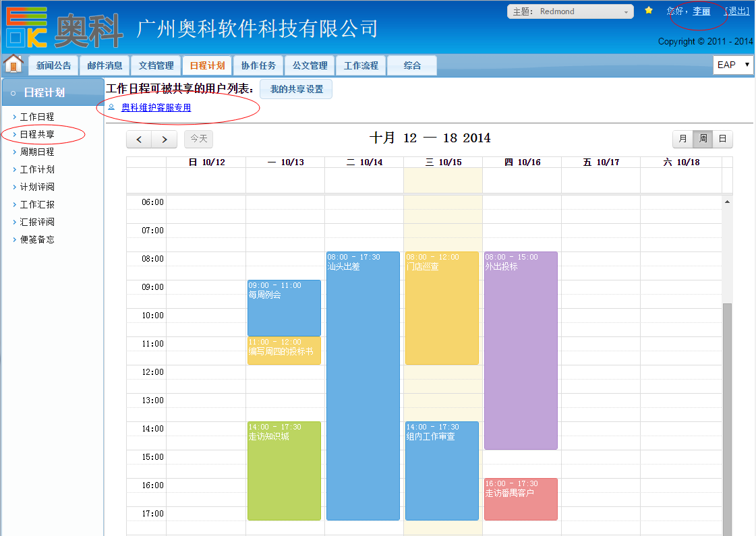Click the 退出 logout link
756x536 pixels.
736,11
